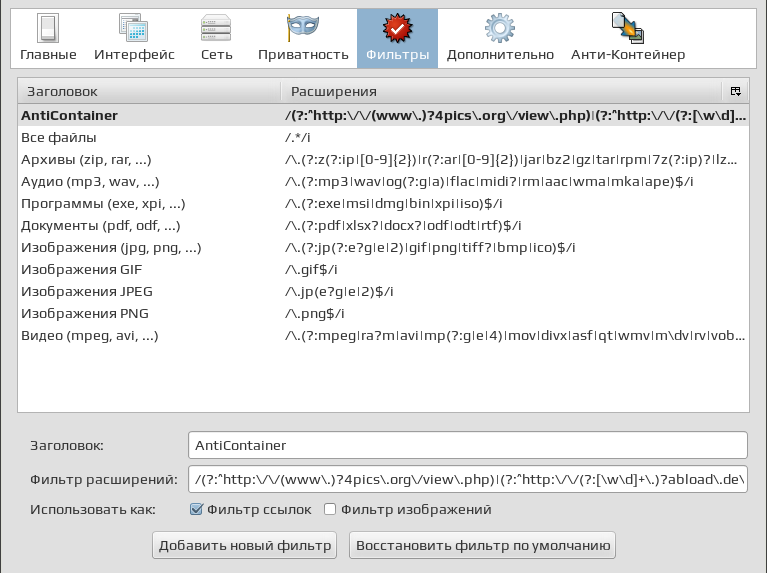
Task: Open the Главные preferences icon
Action: (48, 28)
